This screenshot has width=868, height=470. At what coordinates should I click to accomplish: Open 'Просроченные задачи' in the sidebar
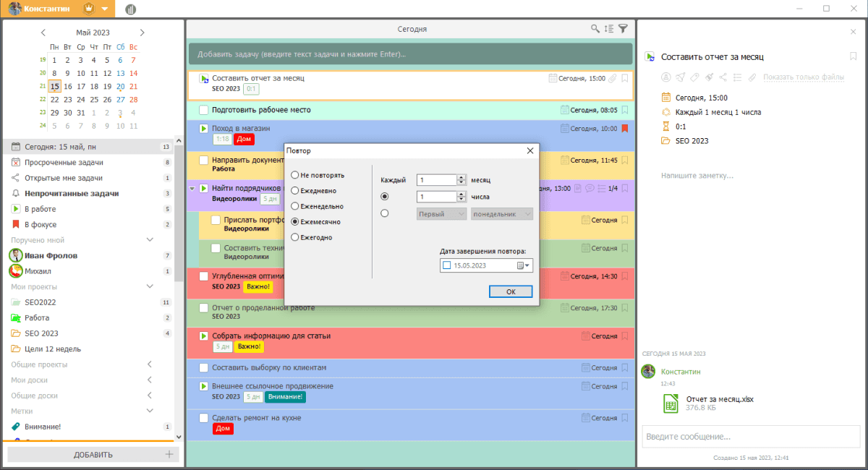[64, 163]
